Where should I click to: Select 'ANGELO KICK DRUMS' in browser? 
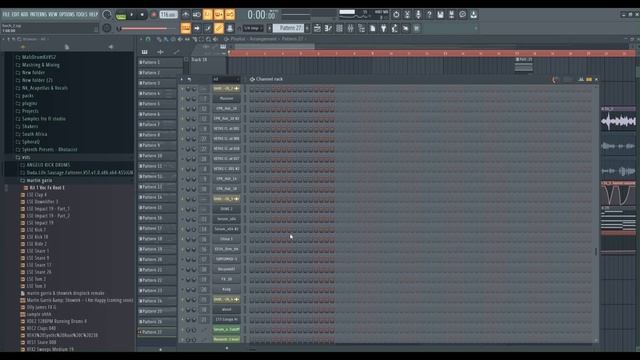tap(48, 165)
